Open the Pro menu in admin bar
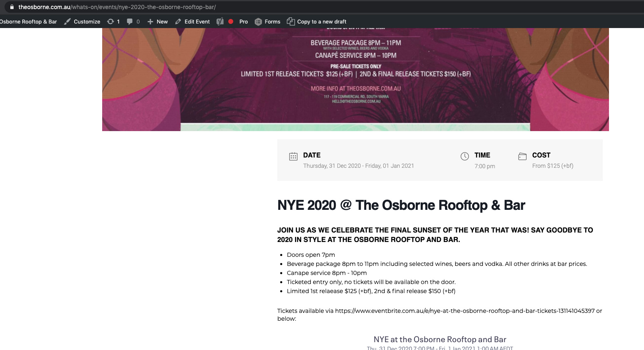Viewport: 644px width, 350px height. pyautogui.click(x=244, y=21)
